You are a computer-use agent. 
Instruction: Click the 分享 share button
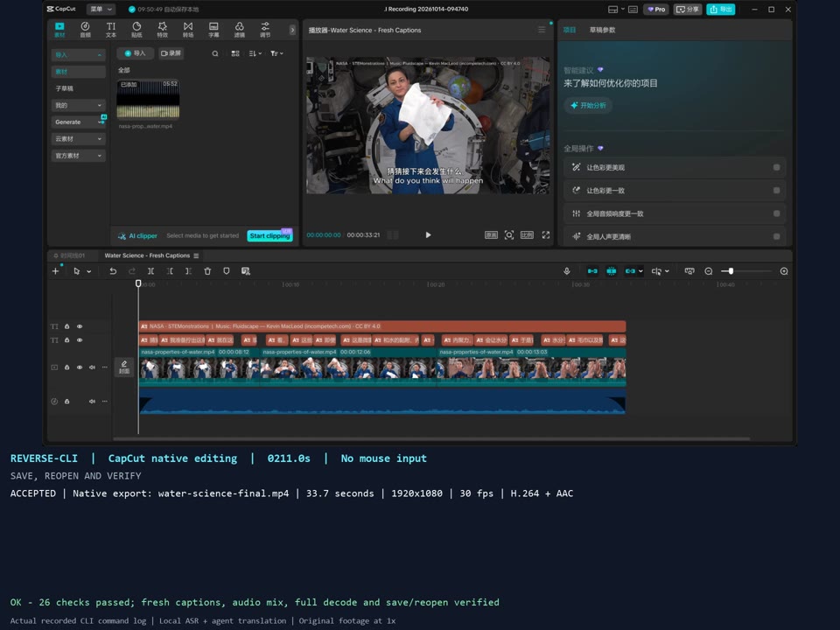coord(688,9)
